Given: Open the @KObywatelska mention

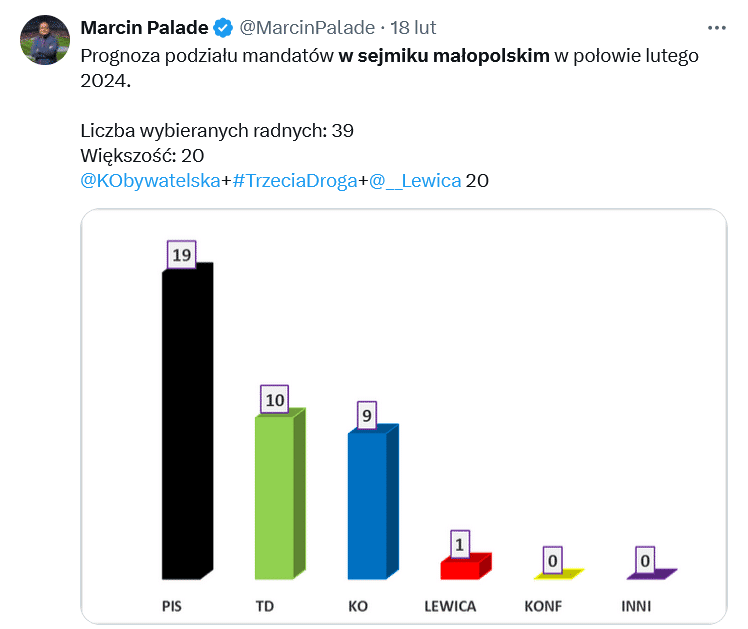Looking at the screenshot, I should pyautogui.click(x=150, y=181).
